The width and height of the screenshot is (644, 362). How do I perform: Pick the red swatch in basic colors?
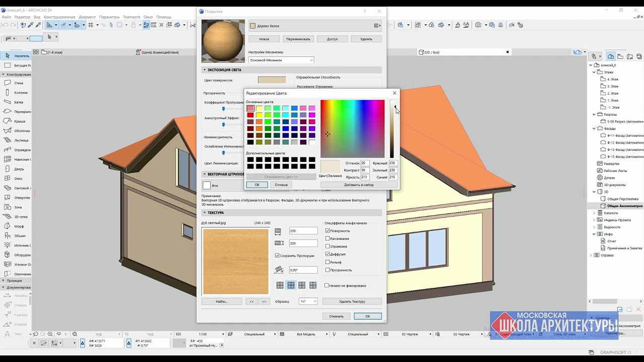pyautogui.click(x=250, y=115)
